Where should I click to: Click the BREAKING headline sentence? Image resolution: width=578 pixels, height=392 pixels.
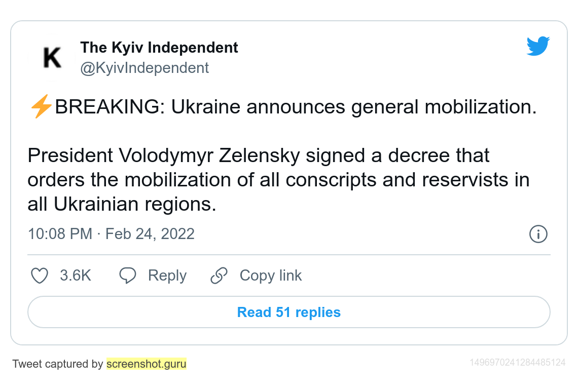295,107
